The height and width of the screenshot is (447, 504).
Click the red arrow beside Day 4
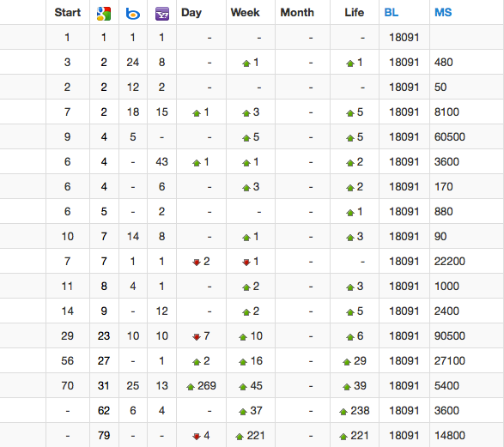[x=197, y=437]
